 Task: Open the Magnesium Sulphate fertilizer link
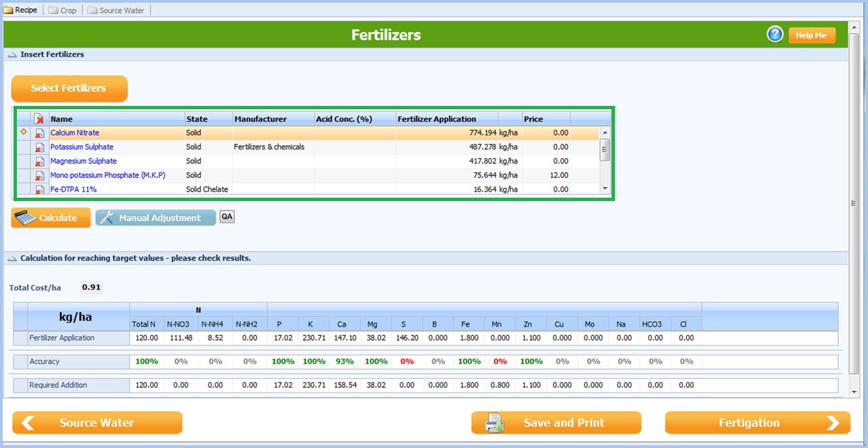point(84,161)
